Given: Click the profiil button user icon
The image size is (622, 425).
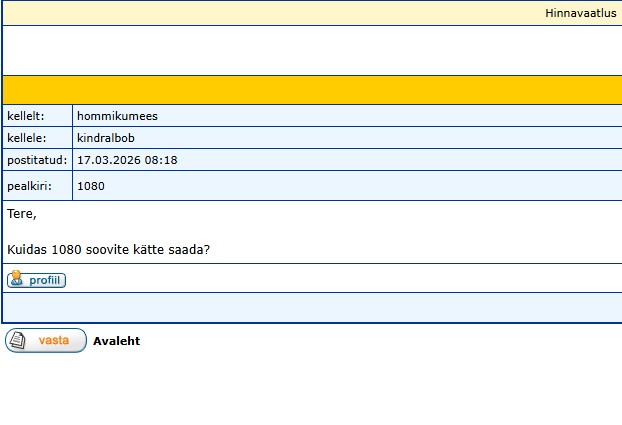Looking at the screenshot, I should [16, 280].
